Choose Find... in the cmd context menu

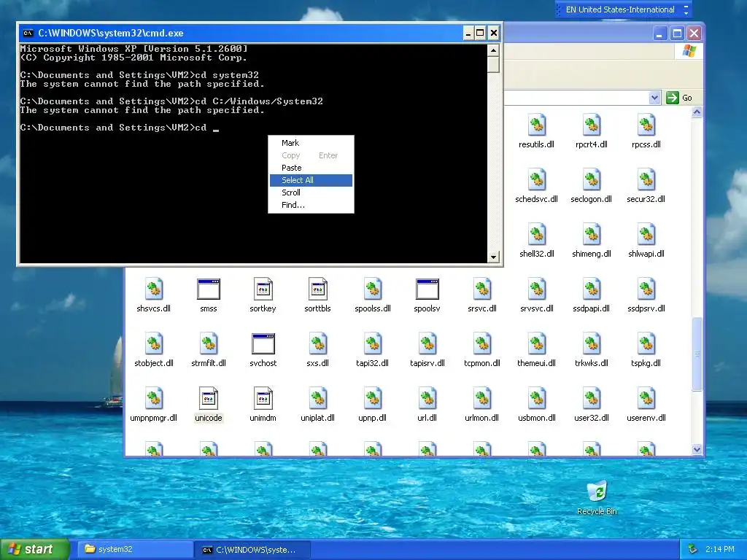coord(311,205)
